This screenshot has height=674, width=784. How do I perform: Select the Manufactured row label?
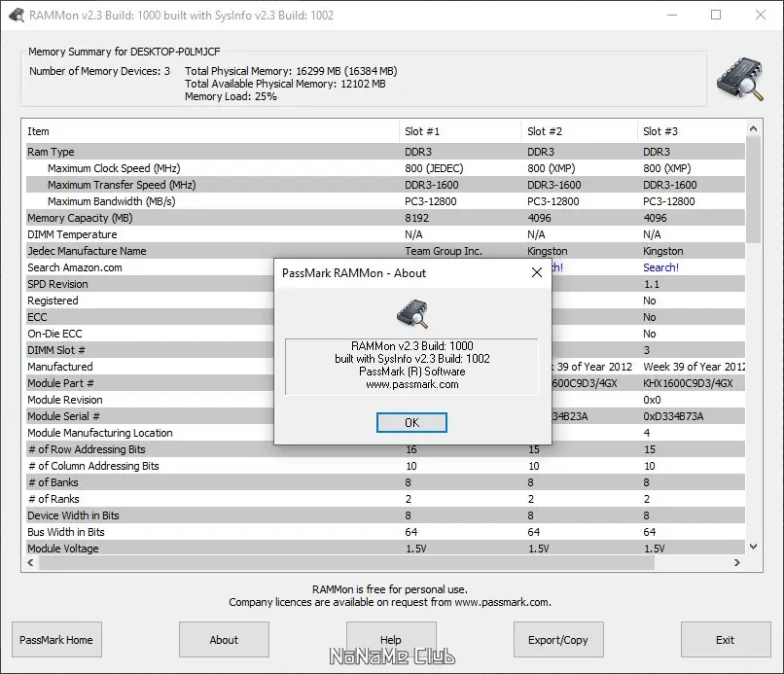point(60,367)
